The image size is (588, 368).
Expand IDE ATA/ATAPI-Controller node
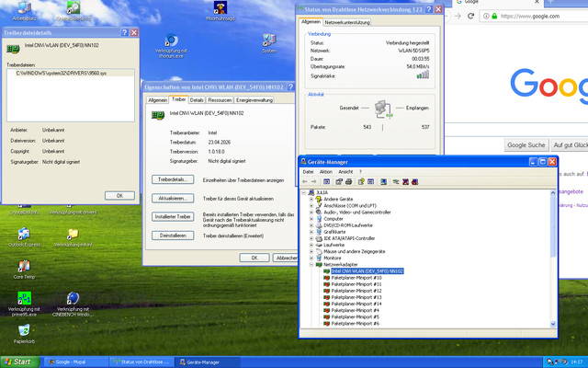(x=311, y=238)
